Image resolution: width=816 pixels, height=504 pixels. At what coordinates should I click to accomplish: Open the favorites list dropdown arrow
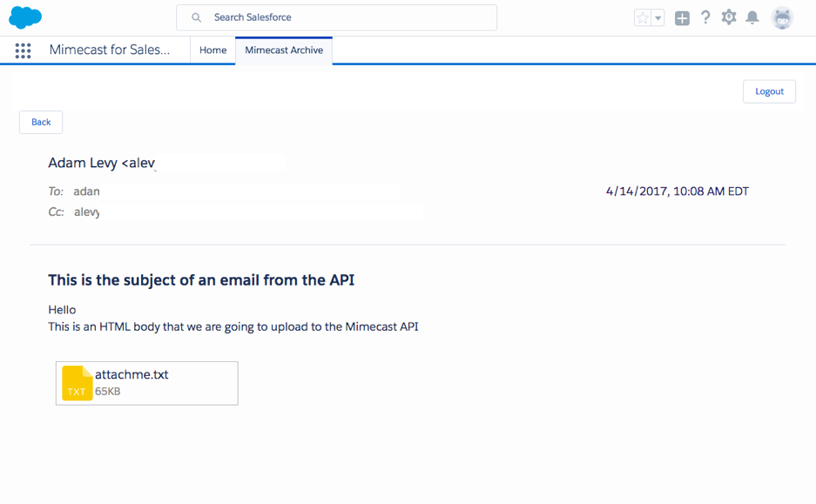656,17
